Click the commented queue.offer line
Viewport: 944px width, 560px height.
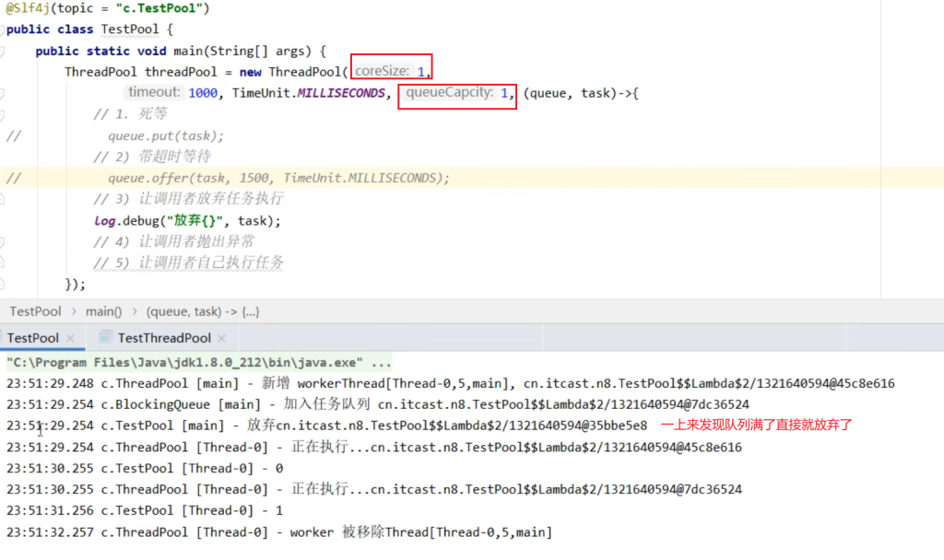point(277,178)
